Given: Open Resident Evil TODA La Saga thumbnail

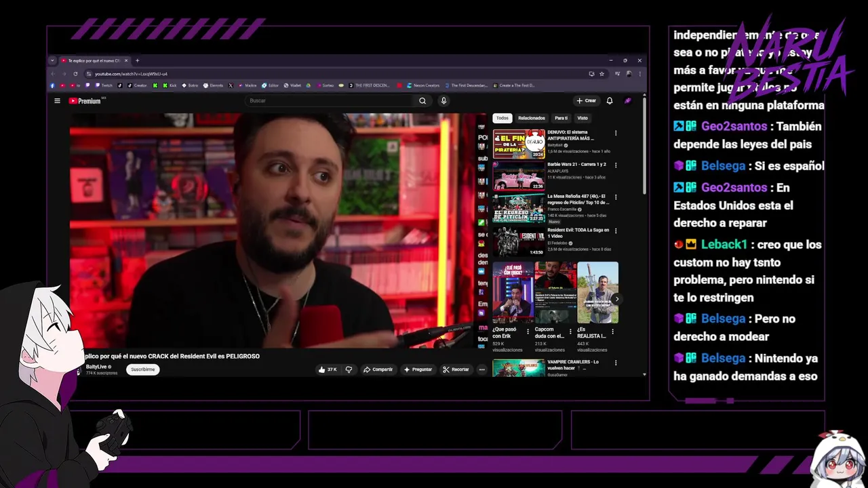Looking at the screenshot, I should click(519, 241).
